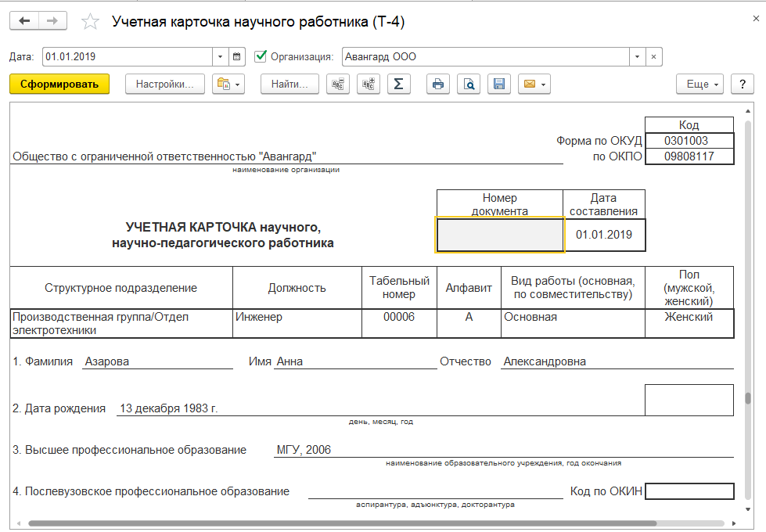This screenshot has width=766, height=532.
Task: Click the Сформировать button
Action: 59,84
